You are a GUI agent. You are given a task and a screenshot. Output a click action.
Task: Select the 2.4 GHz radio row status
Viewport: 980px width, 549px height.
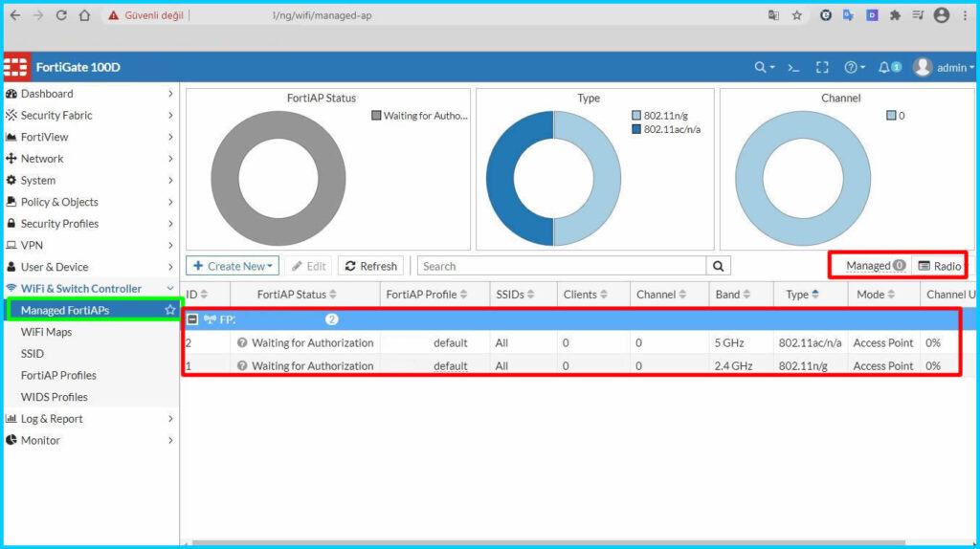pyautogui.click(x=305, y=366)
